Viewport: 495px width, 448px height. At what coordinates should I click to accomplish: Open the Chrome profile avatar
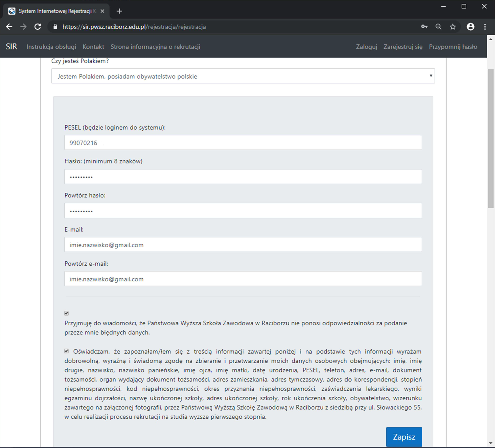(470, 27)
